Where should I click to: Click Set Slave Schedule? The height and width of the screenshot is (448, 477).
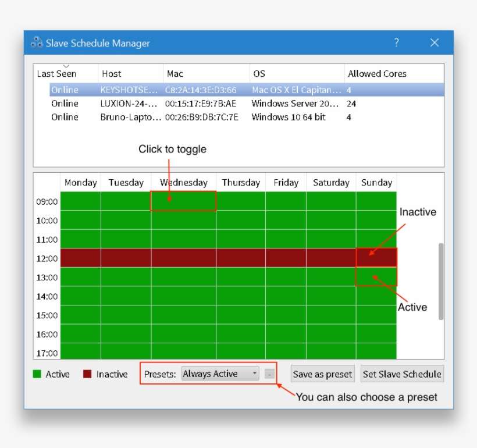click(401, 374)
